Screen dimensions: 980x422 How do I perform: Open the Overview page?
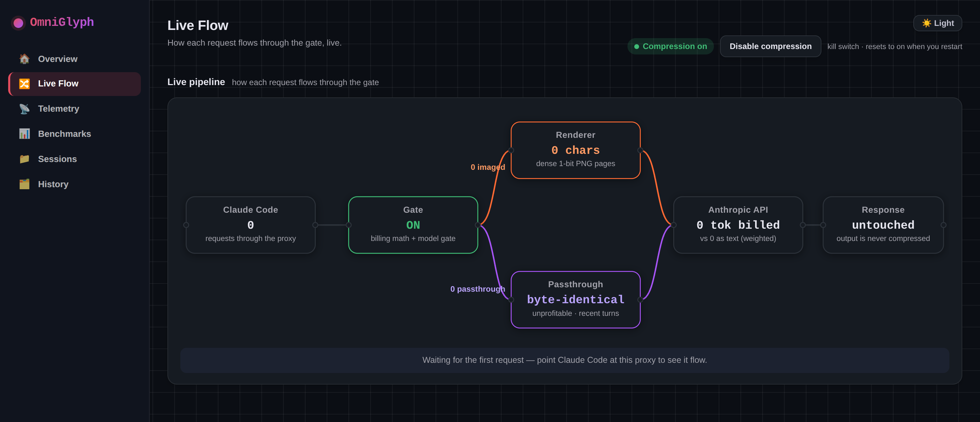[x=75, y=59]
